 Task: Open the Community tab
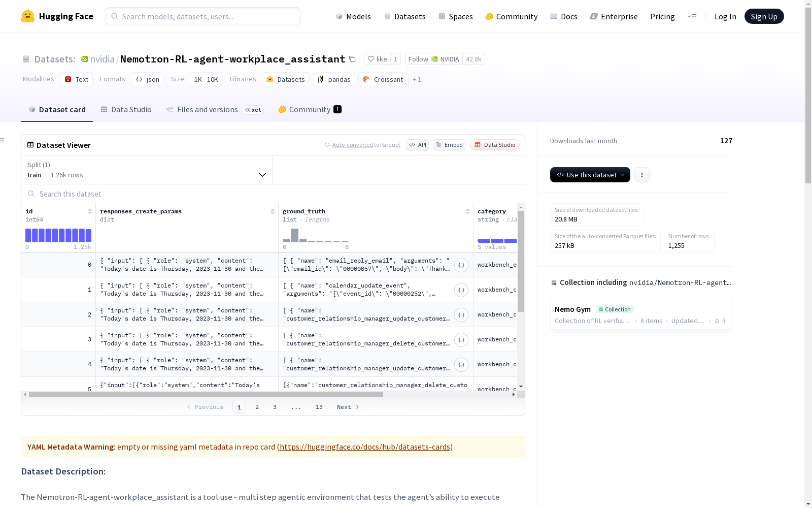[310, 110]
